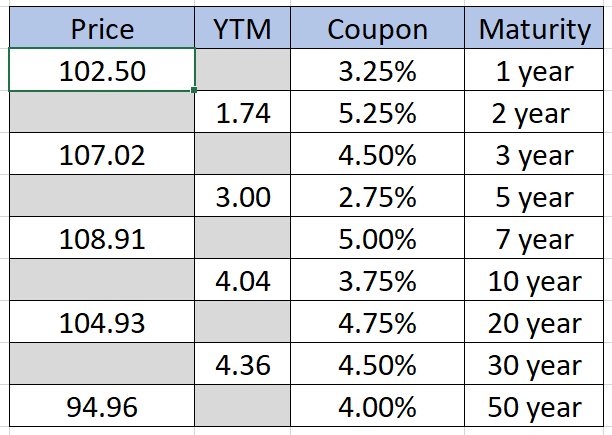This screenshot has width=612, height=435.
Task: Click the 2.75% coupon cell
Action: pyautogui.click(x=378, y=198)
